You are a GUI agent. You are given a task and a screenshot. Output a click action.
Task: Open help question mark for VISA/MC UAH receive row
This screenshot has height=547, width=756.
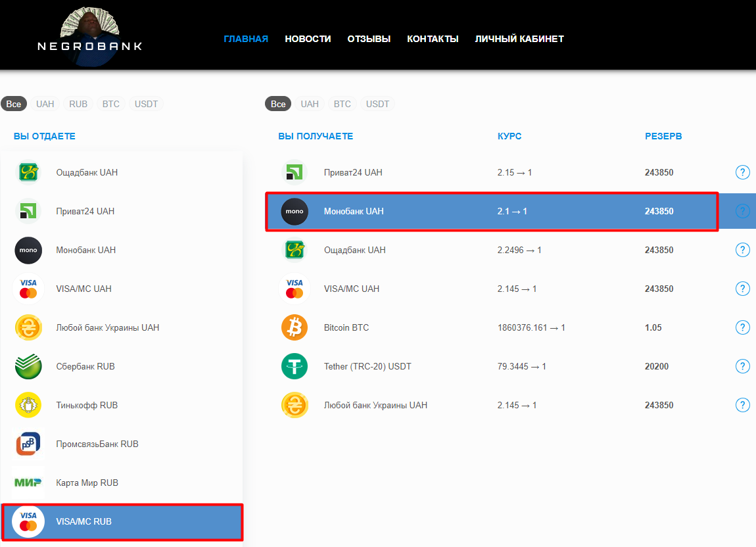742,289
